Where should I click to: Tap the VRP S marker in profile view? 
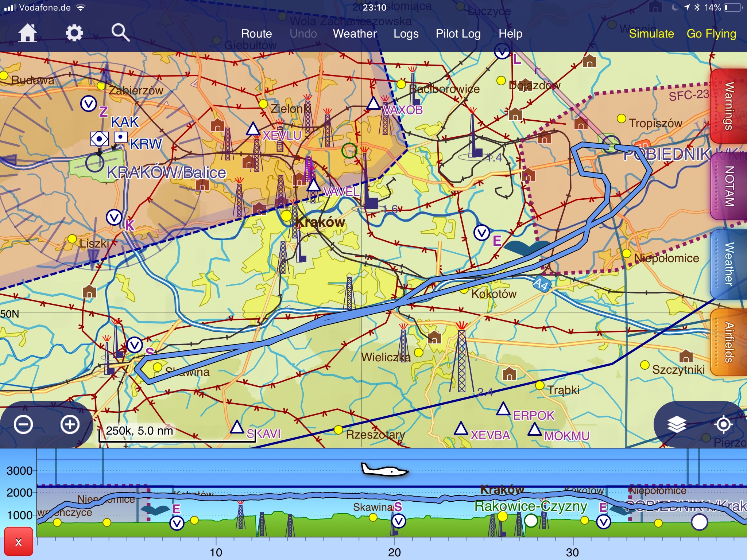tap(399, 521)
